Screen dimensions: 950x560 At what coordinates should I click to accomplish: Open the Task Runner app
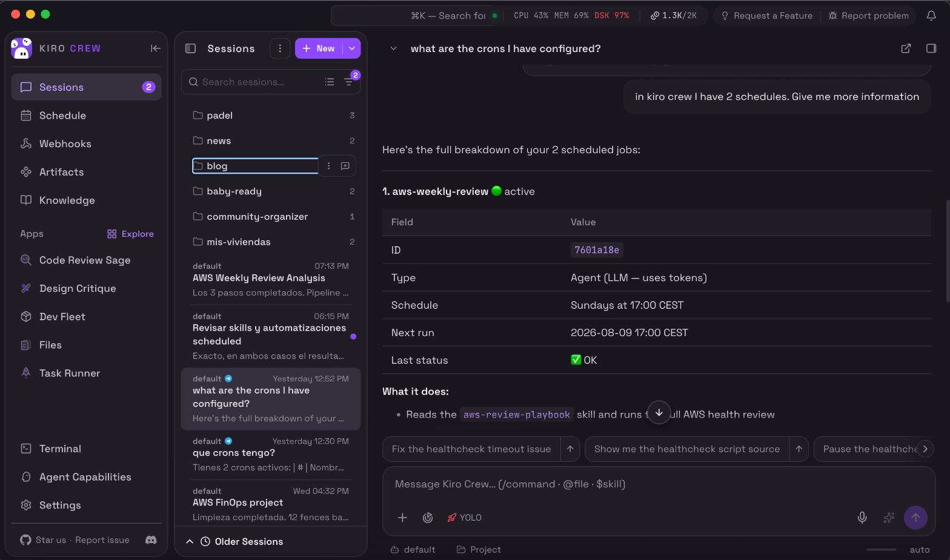[x=86, y=374]
